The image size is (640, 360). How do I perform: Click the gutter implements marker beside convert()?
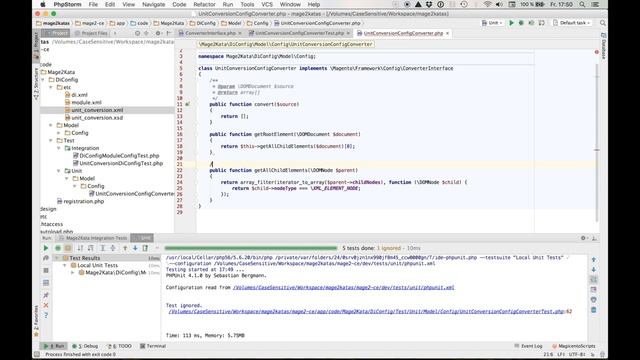pyautogui.click(x=188, y=104)
